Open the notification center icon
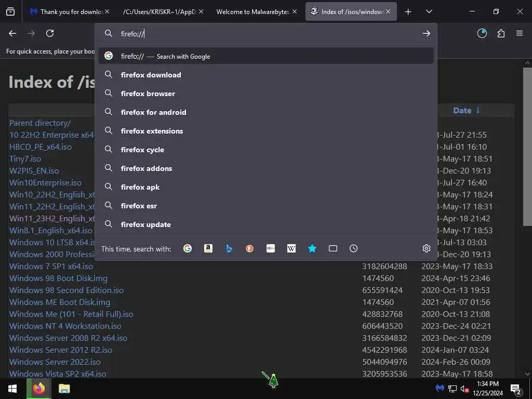 pyautogui.click(x=516, y=389)
